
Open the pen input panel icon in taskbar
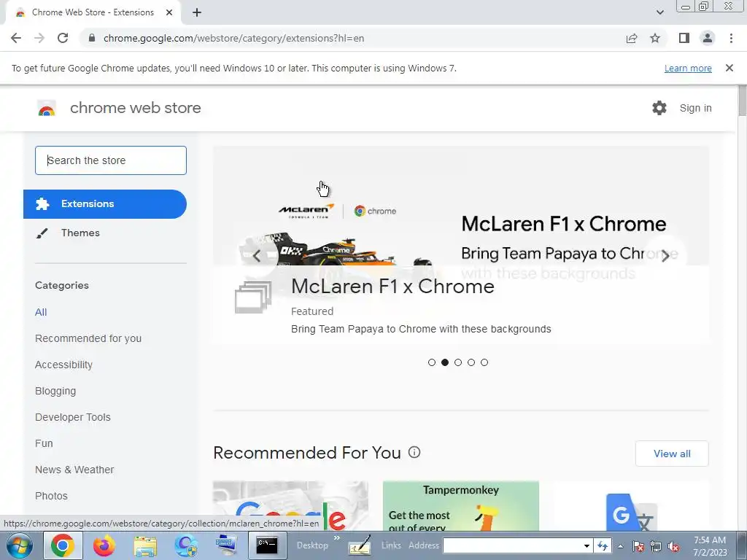point(360,545)
